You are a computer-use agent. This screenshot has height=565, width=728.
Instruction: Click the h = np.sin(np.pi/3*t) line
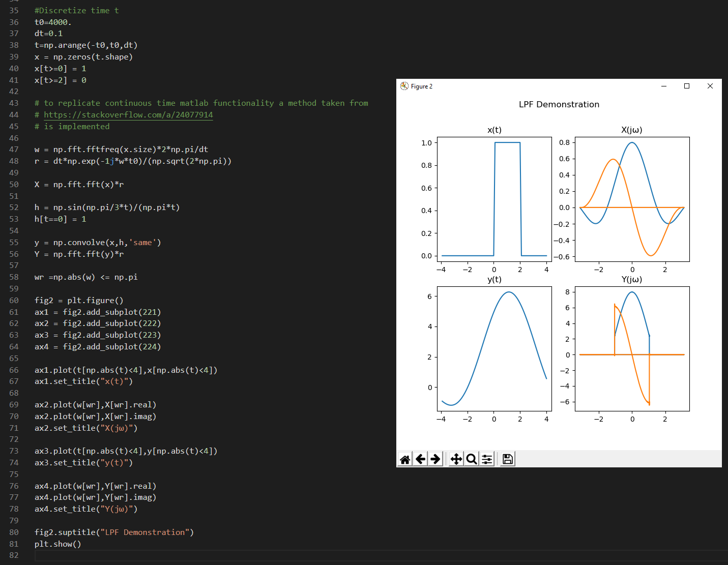coord(107,207)
